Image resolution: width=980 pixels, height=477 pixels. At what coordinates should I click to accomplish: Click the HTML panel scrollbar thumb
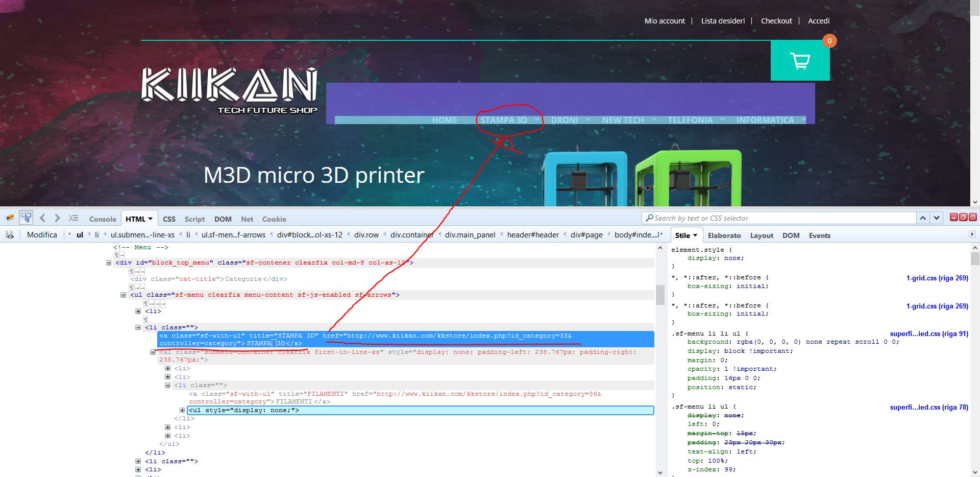pyautogui.click(x=660, y=295)
